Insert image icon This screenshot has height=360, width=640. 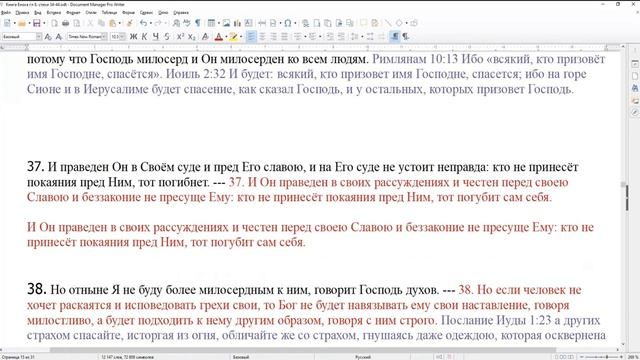point(226,23)
